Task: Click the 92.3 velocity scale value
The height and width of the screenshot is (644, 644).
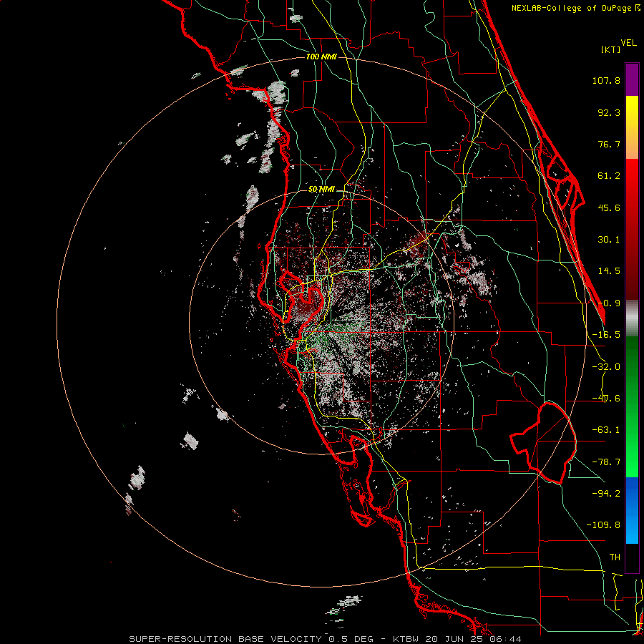Action: click(609, 112)
